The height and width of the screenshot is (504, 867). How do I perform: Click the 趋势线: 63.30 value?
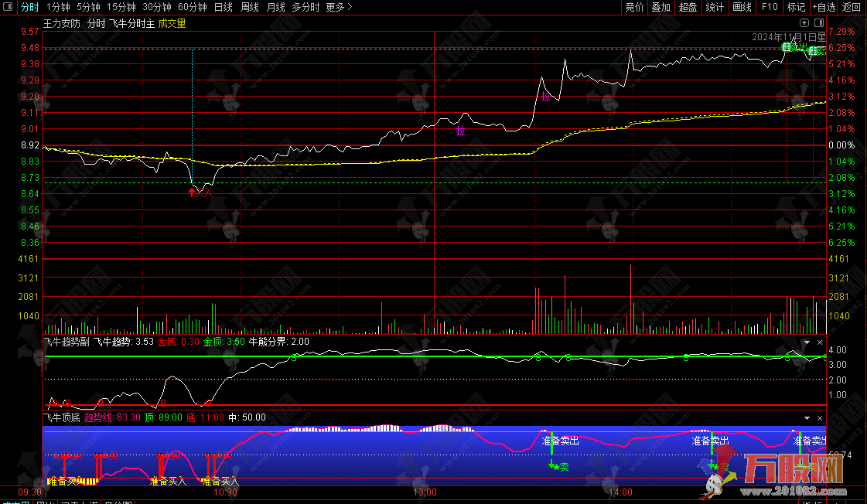(x=112, y=417)
